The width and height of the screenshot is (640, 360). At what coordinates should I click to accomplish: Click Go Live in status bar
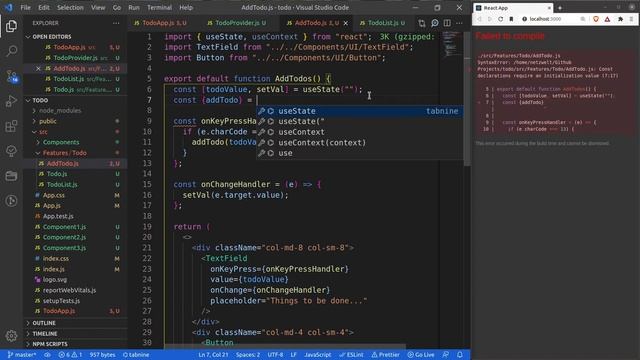pos(421,355)
